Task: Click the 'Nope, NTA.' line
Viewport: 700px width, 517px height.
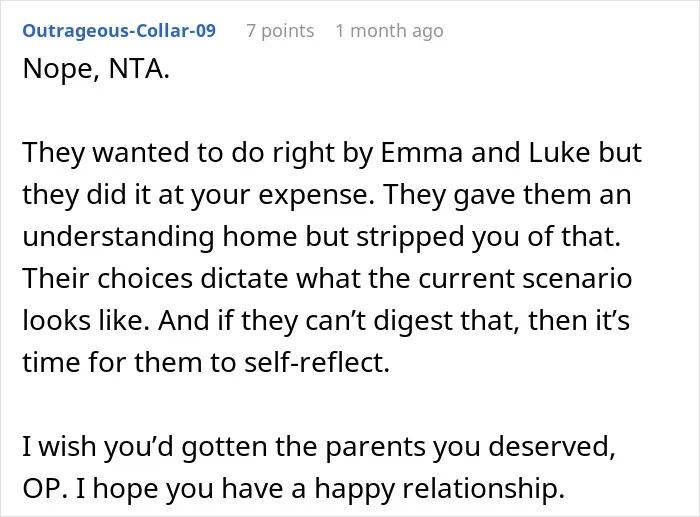Action: coord(96,69)
